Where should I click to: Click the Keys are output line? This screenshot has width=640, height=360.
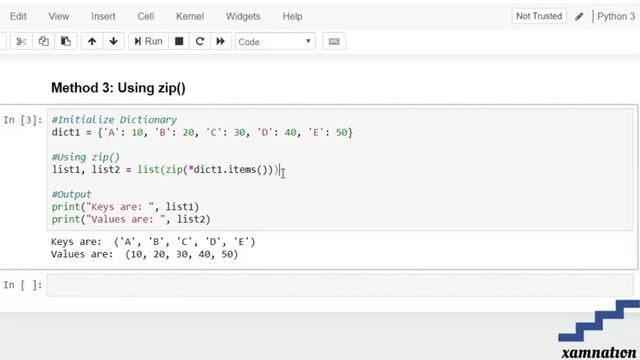coord(153,242)
